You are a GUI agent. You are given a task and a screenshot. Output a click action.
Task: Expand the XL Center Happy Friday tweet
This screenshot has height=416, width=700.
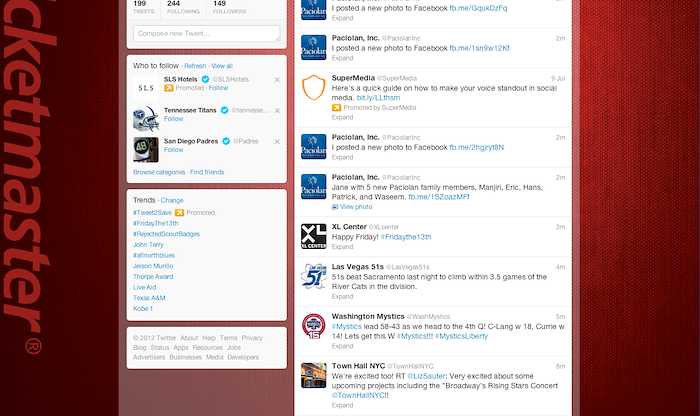pyautogui.click(x=342, y=247)
